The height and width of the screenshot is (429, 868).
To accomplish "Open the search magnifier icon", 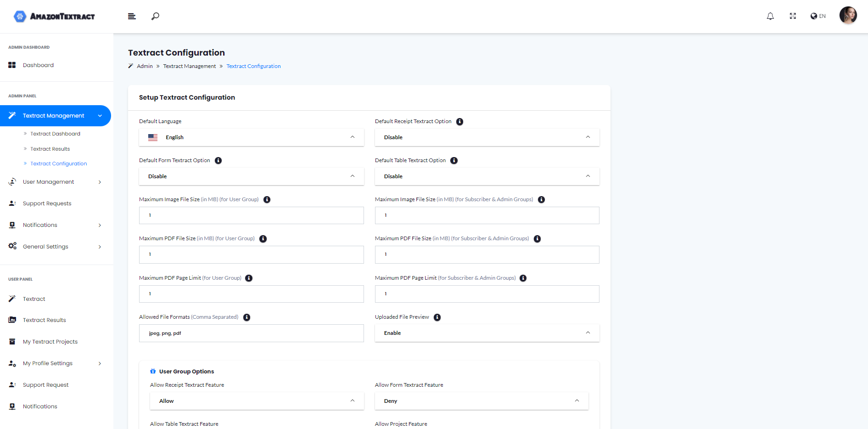I will point(156,16).
